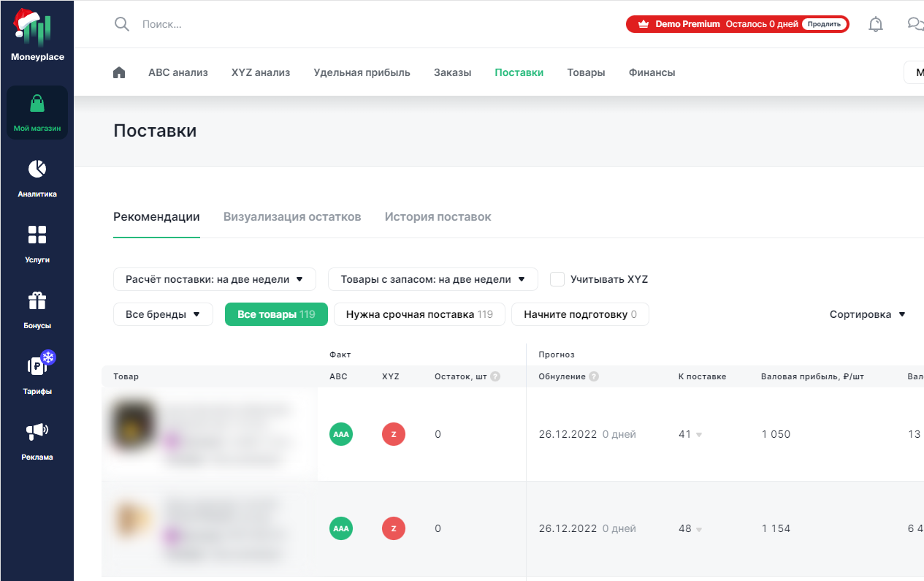Click the help icon next to Остаток, шт
Image resolution: width=924 pixels, height=581 pixels.
pos(495,376)
